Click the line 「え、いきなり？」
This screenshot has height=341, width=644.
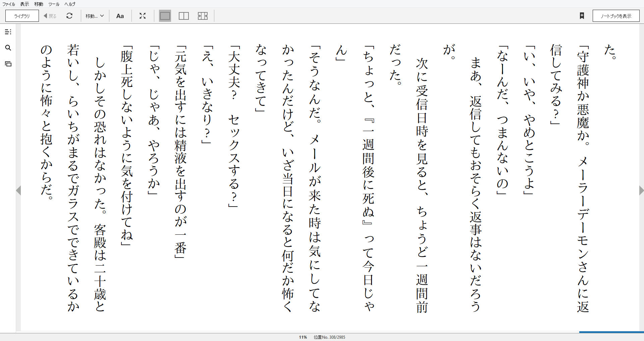(207, 95)
